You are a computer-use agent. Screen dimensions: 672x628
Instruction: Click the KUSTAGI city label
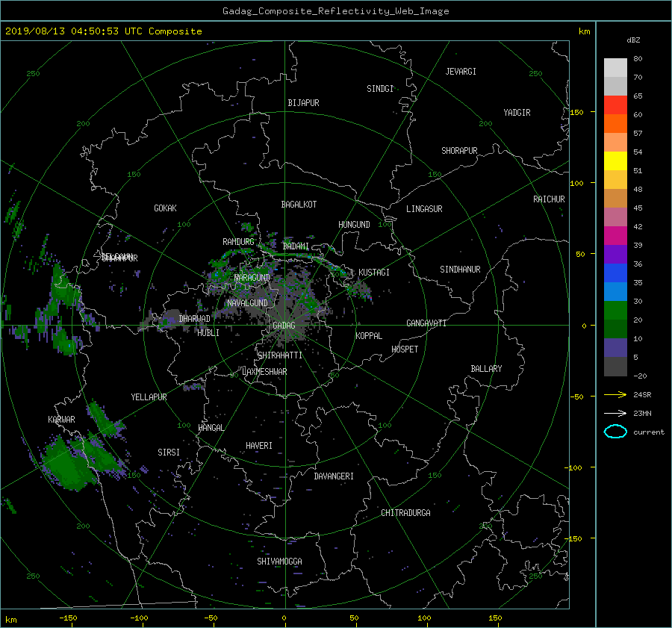point(374,273)
